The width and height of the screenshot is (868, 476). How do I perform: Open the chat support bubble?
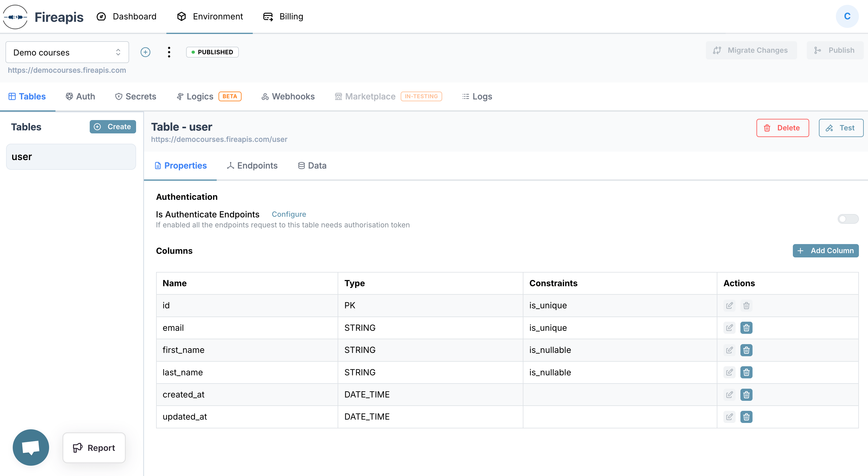(31, 447)
